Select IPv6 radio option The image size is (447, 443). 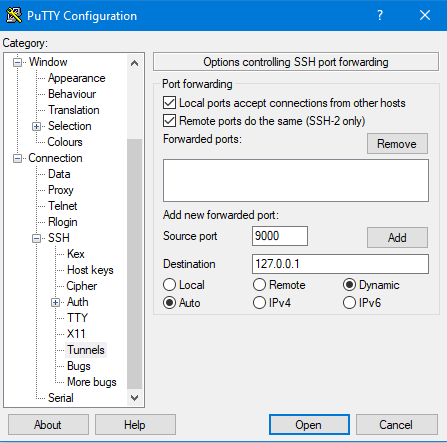[349, 303]
